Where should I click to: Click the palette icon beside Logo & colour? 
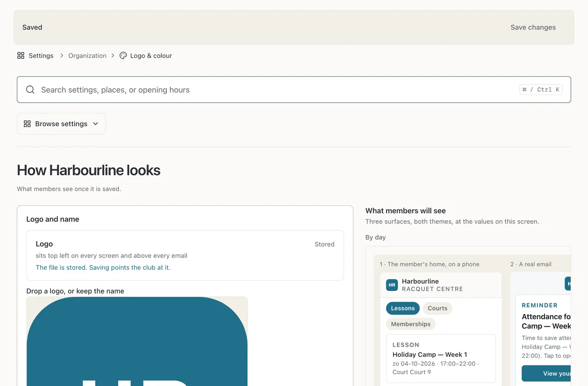click(x=123, y=55)
